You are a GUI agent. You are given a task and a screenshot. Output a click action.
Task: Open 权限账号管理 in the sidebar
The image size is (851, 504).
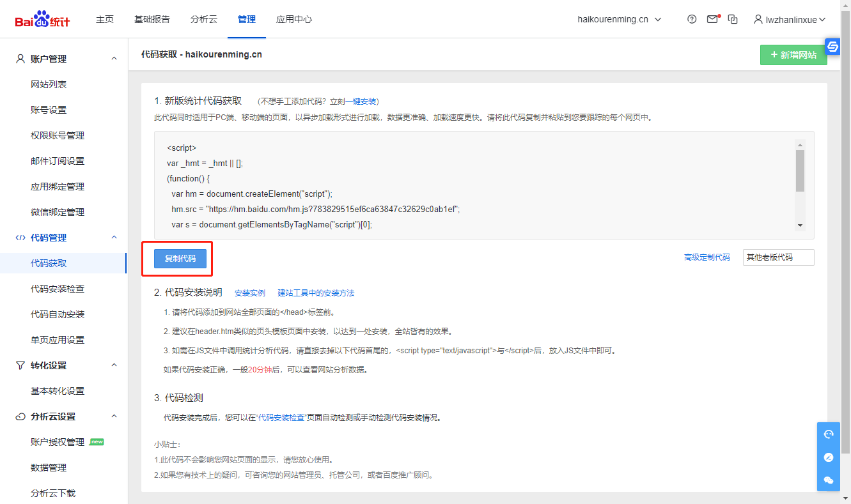pos(58,135)
